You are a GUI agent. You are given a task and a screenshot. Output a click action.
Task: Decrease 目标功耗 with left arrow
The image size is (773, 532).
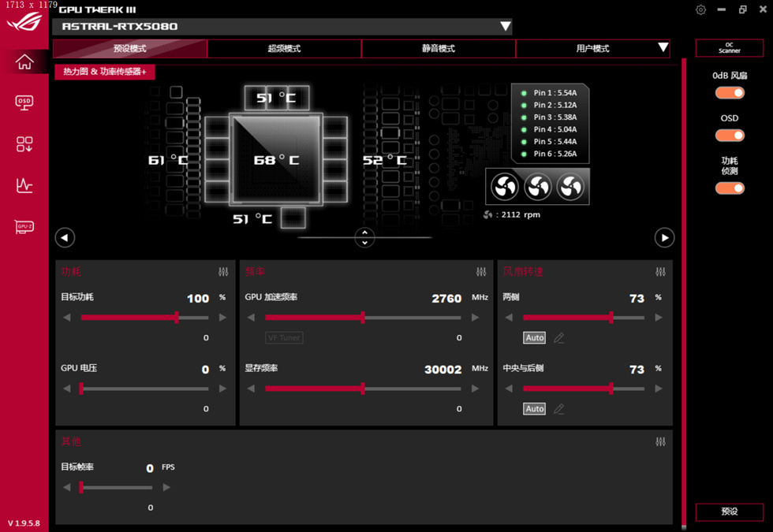coord(67,318)
